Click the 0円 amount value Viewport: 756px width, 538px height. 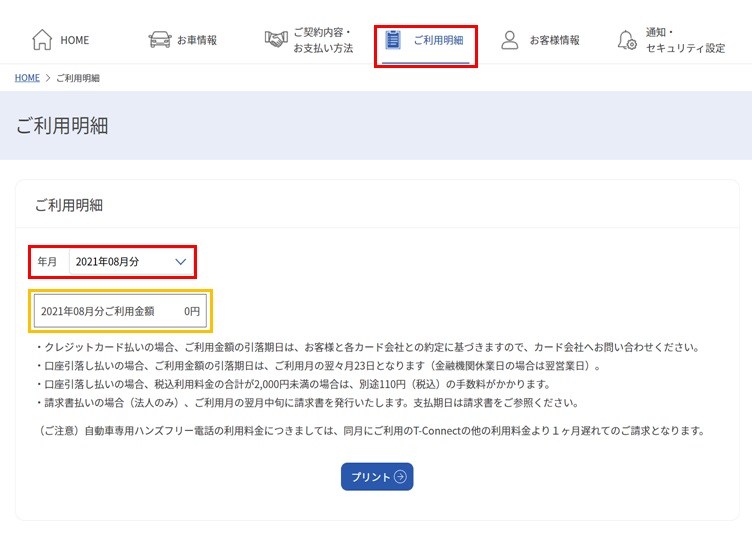point(192,311)
